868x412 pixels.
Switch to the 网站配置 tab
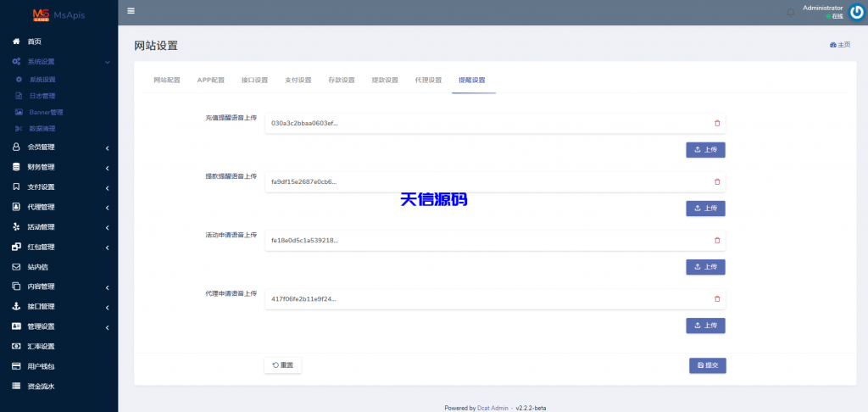coord(167,81)
